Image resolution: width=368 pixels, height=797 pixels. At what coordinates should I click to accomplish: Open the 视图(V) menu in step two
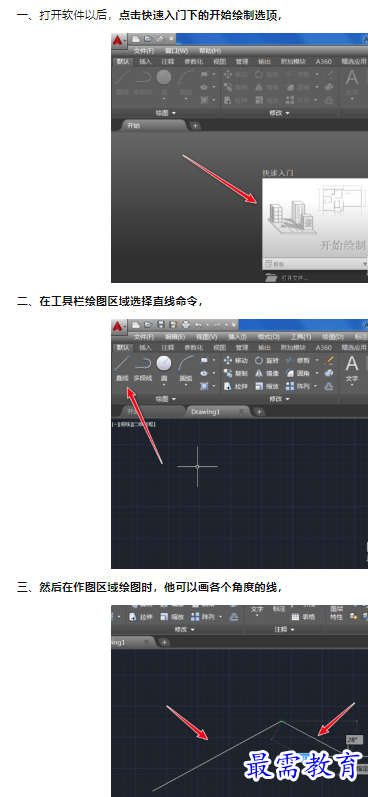click(206, 337)
